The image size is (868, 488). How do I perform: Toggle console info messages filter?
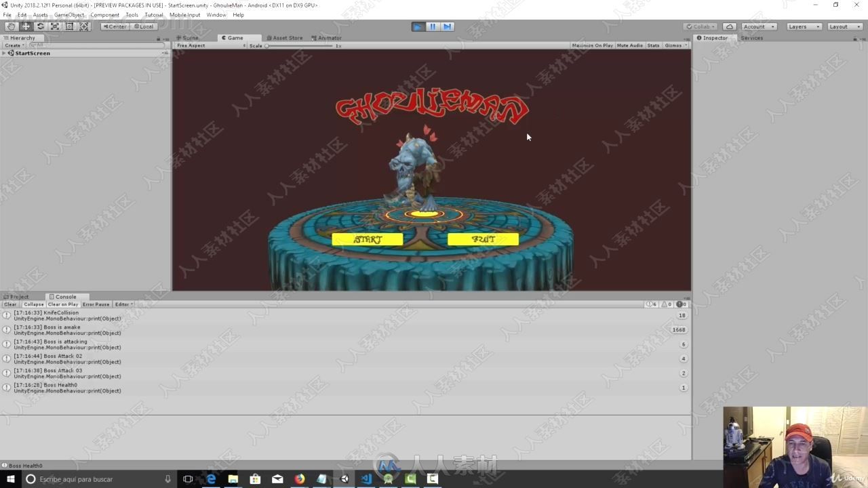coord(652,304)
